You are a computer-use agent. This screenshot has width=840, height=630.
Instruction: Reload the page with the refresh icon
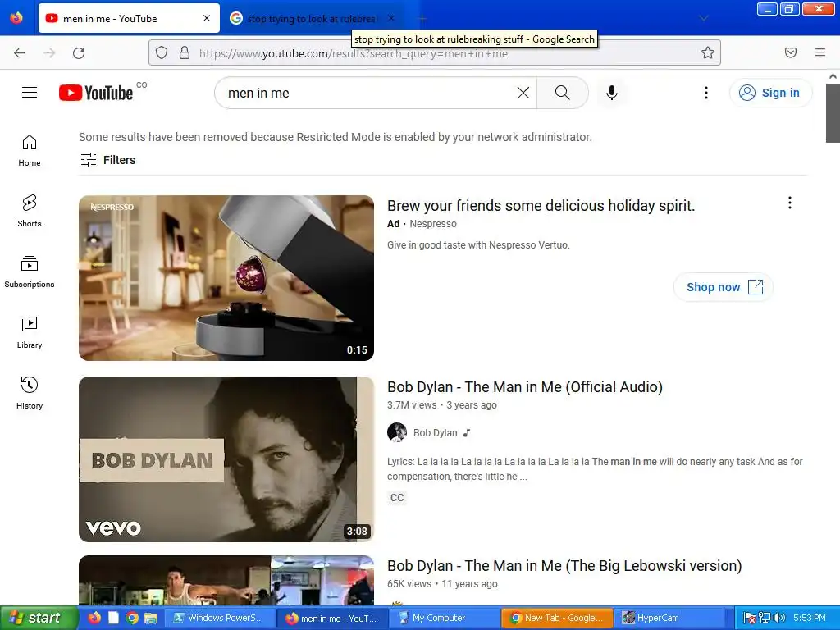click(79, 52)
